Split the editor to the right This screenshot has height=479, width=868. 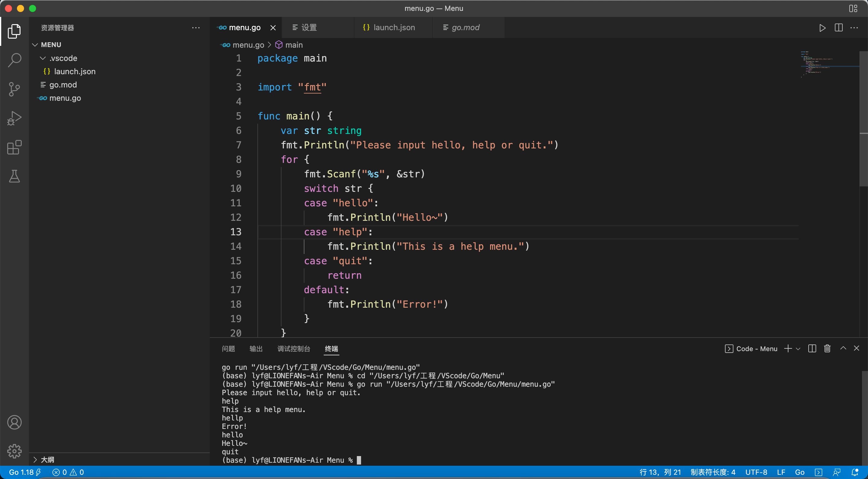(x=839, y=28)
